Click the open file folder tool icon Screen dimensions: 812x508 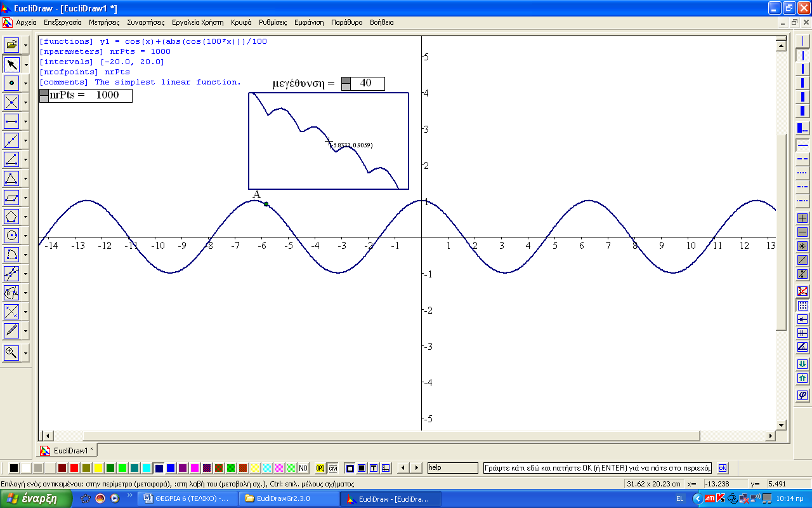11,45
